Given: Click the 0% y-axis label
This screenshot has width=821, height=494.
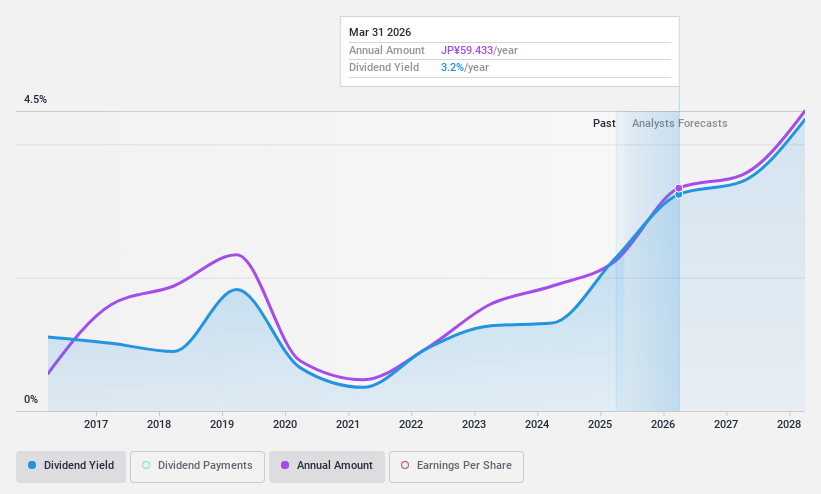Looking at the screenshot, I should [31, 399].
